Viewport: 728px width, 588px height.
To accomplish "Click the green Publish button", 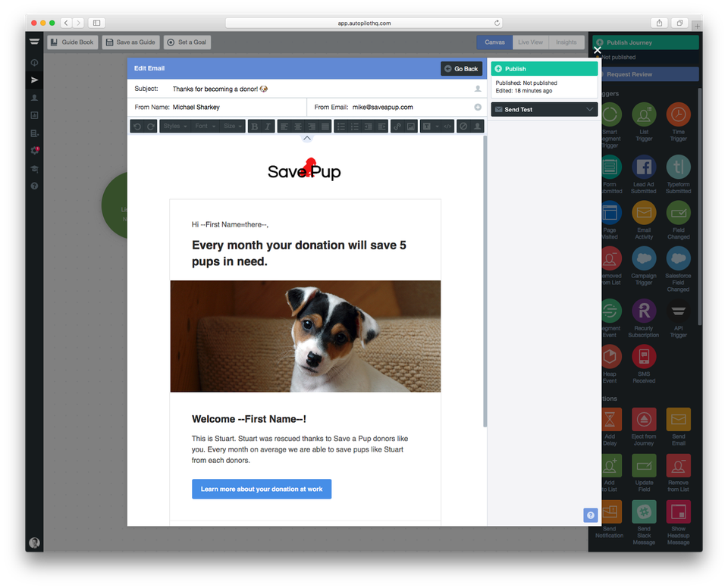I will pos(544,69).
